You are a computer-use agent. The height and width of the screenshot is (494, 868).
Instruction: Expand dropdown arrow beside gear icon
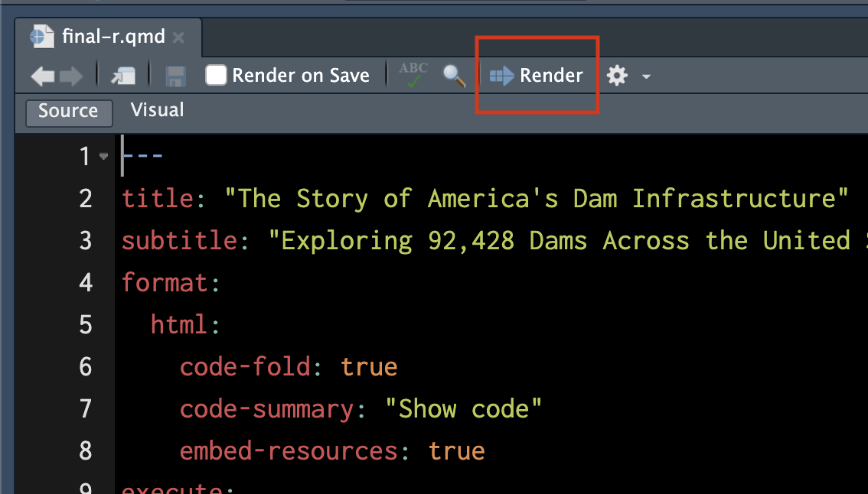pos(646,76)
